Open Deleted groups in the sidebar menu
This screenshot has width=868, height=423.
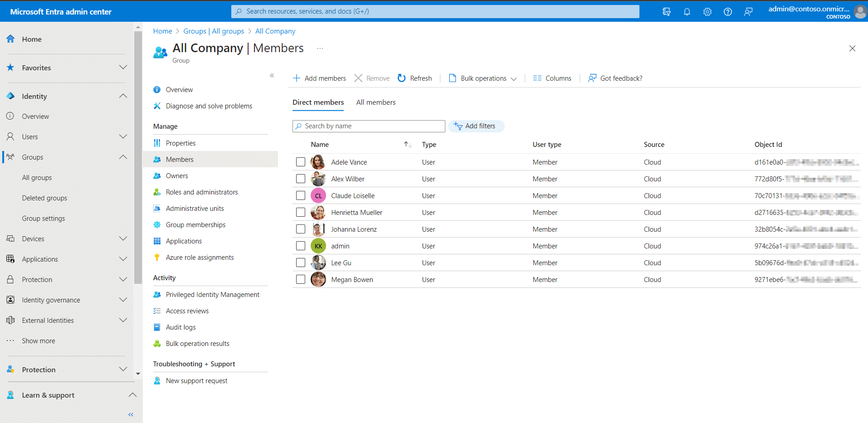44,198
